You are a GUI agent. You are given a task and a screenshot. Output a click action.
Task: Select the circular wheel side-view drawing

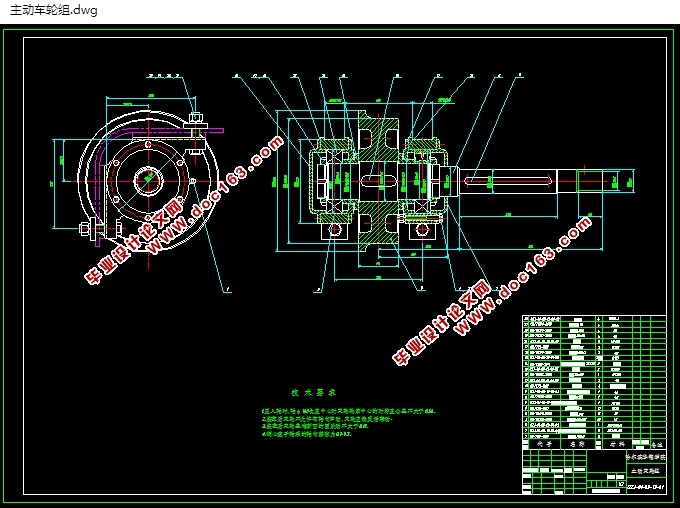point(148,180)
